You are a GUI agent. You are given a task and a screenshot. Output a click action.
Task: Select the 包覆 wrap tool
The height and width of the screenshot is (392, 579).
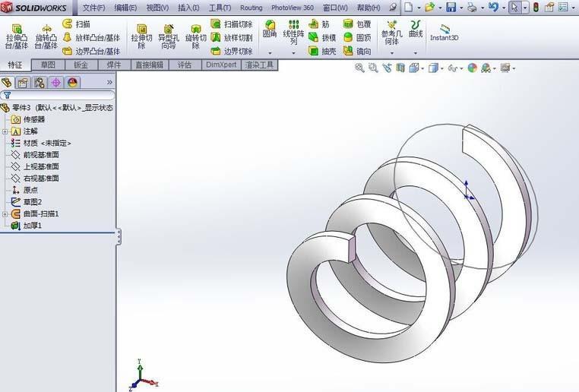tap(356, 24)
